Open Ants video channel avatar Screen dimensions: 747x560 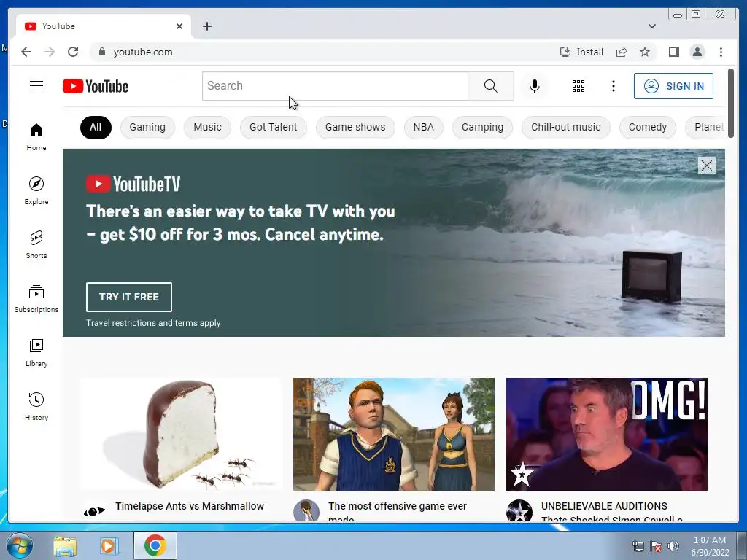pos(94,511)
